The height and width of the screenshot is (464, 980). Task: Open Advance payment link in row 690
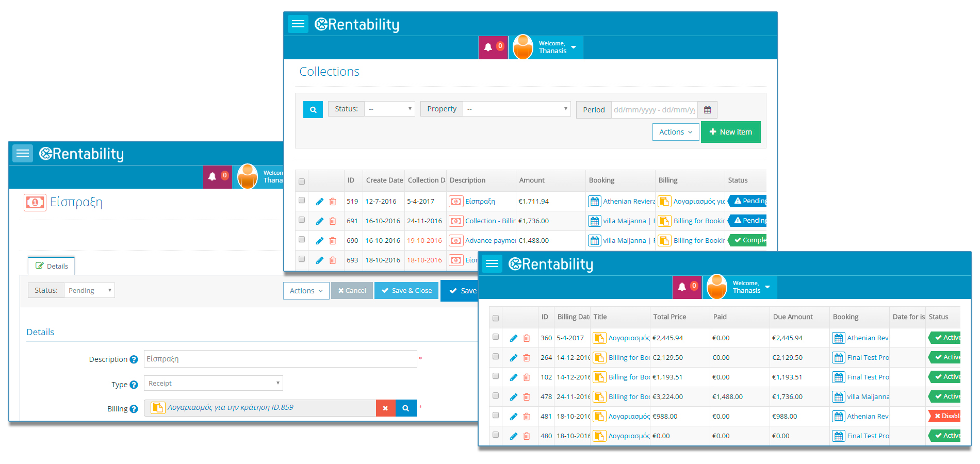coord(490,241)
